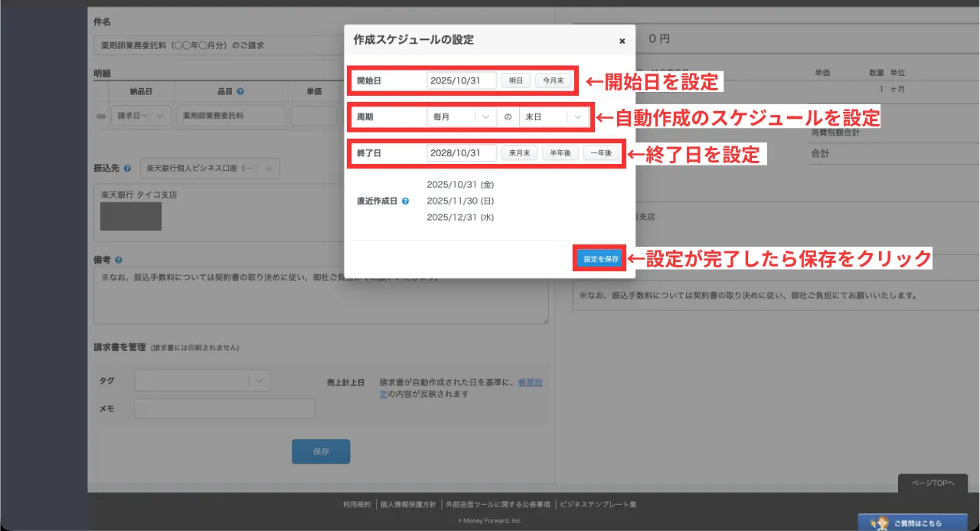Open 個人情報保護方針 footer link
The height and width of the screenshot is (531, 980).
[408, 505]
